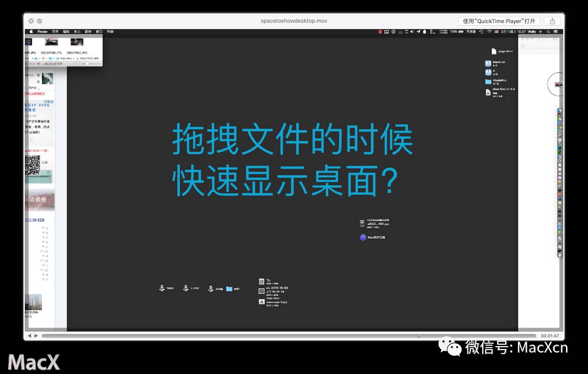588x374 pixels.
Task: Click the spacetoshowdesktop.mov window title
Action: click(x=294, y=21)
